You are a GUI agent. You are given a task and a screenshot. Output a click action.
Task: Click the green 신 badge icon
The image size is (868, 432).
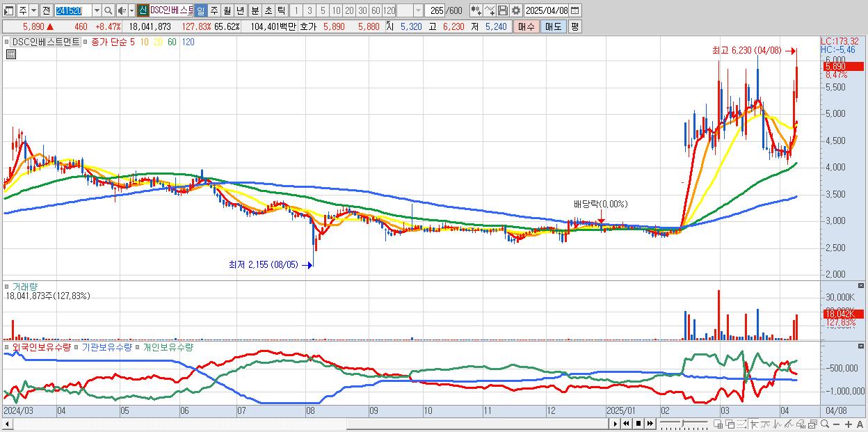(x=143, y=10)
